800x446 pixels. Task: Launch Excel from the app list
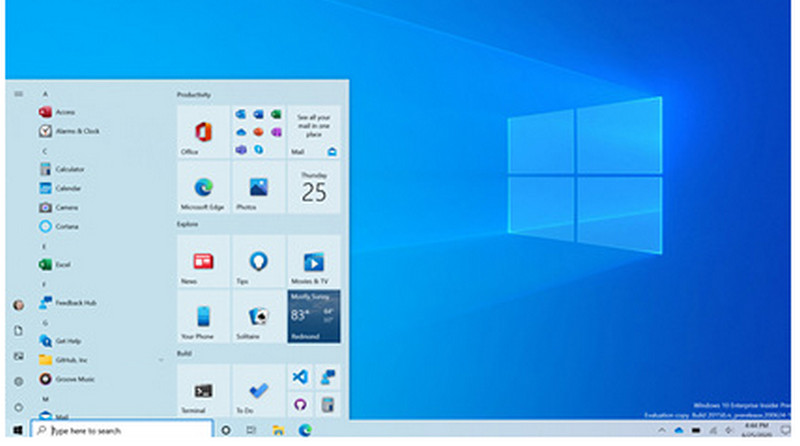click(55, 264)
